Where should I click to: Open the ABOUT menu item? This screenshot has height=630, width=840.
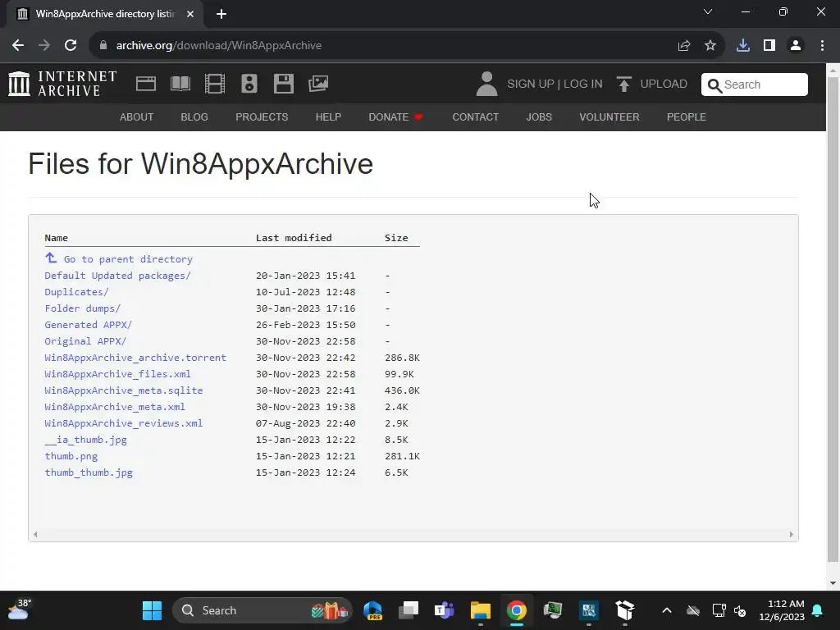(x=137, y=116)
